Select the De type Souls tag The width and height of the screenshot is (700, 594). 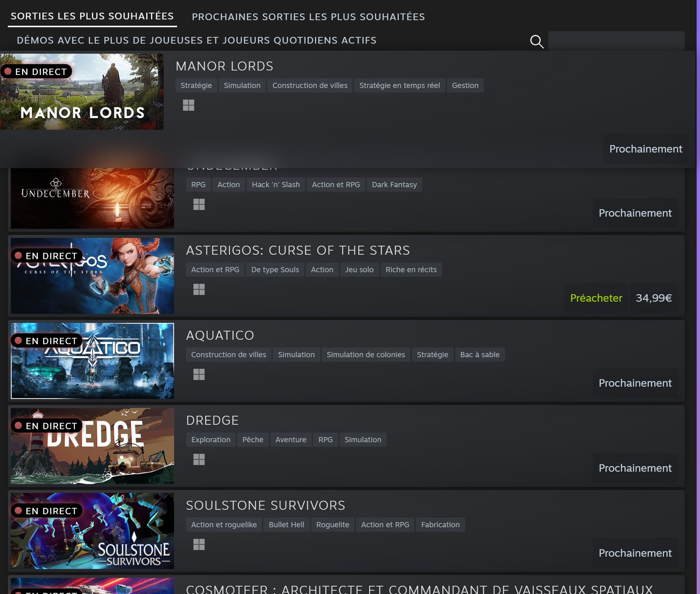tap(275, 269)
